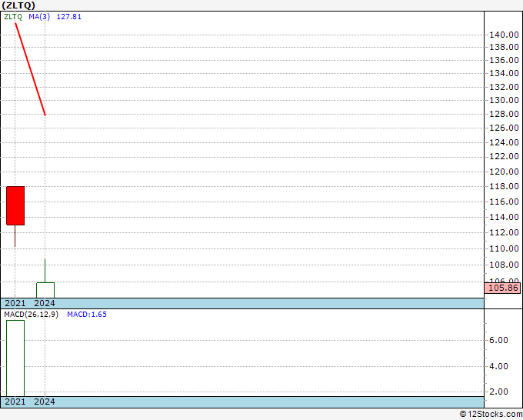Click the MACD:1.65 value text
This screenshot has width=523, height=420.
(x=87, y=315)
